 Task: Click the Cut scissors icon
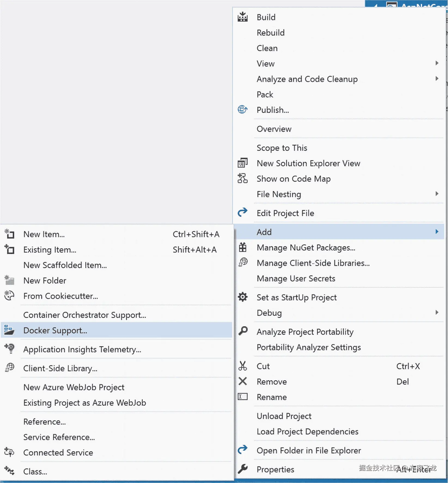(x=242, y=366)
